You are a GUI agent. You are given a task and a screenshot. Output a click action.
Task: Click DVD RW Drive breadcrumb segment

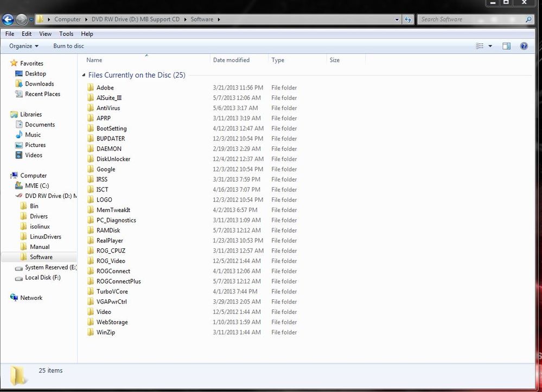136,20
